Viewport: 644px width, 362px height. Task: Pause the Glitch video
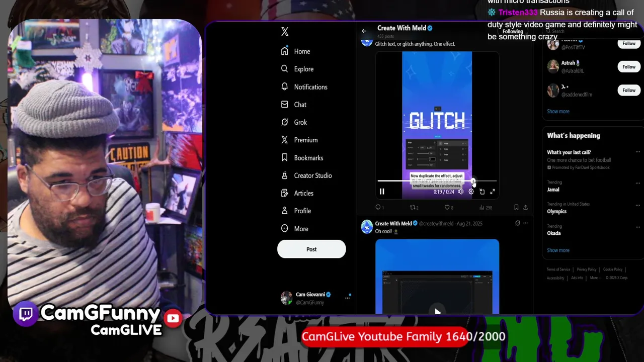pyautogui.click(x=382, y=192)
